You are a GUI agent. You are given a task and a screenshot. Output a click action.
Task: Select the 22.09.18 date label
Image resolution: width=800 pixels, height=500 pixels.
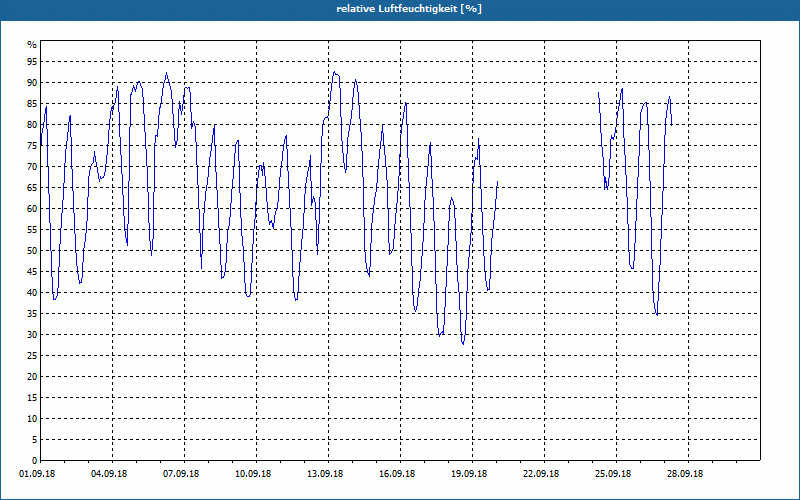tap(541, 474)
